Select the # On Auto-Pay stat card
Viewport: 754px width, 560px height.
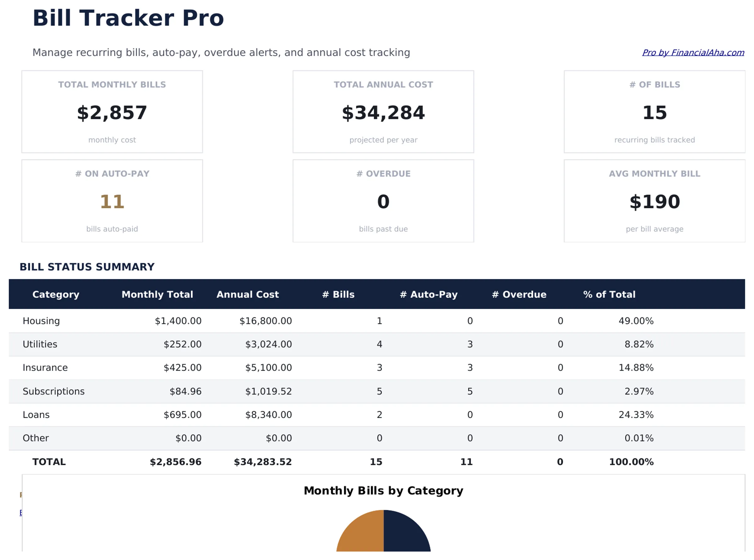(x=112, y=201)
